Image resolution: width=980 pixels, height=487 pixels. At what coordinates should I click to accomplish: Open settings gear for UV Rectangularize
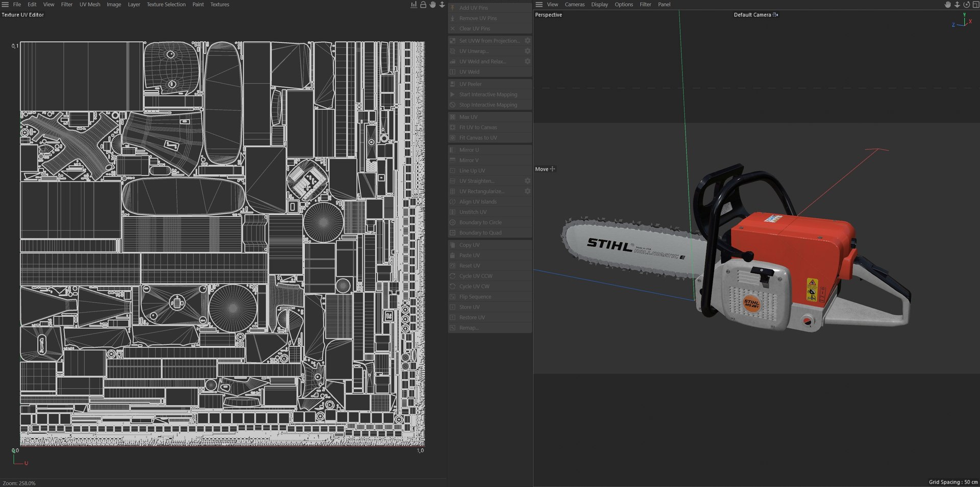527,191
